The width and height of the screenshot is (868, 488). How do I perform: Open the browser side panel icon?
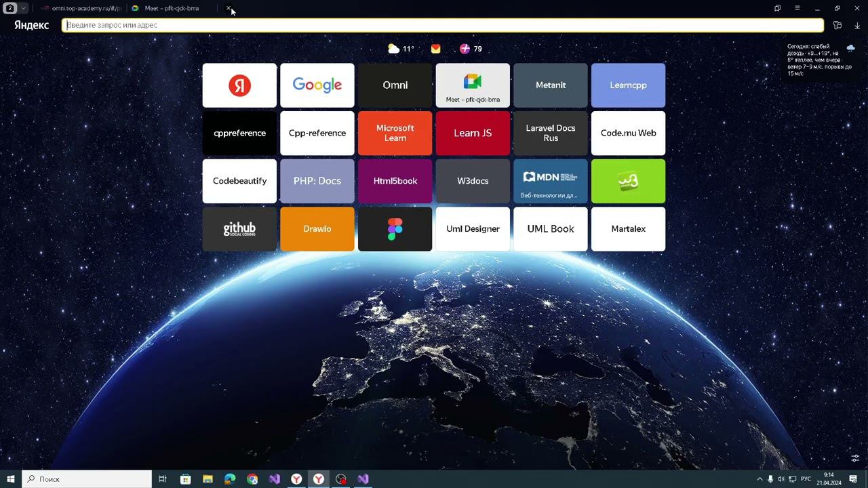point(777,8)
